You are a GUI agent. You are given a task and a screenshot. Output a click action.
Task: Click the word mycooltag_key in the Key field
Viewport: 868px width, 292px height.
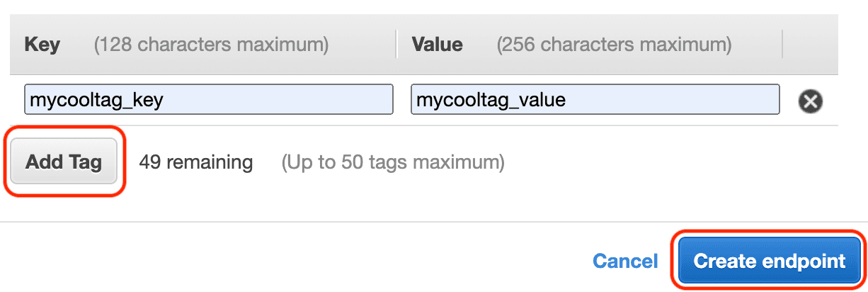(96, 101)
